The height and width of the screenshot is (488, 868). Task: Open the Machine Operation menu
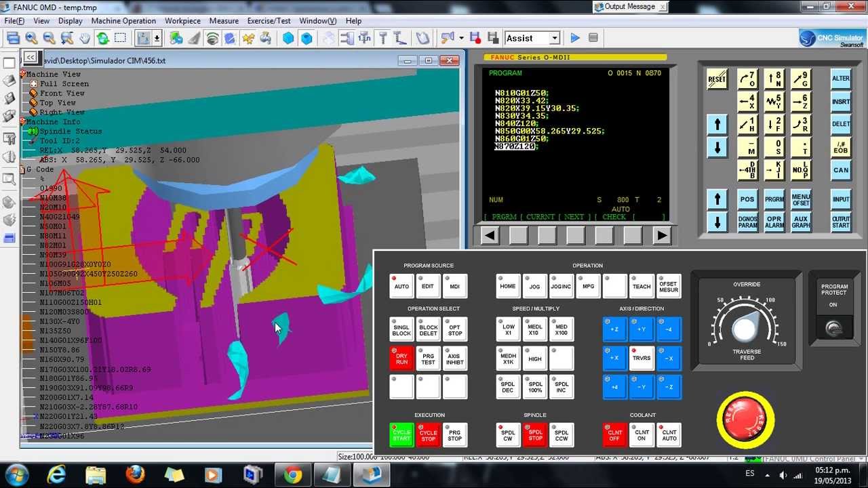coord(123,21)
